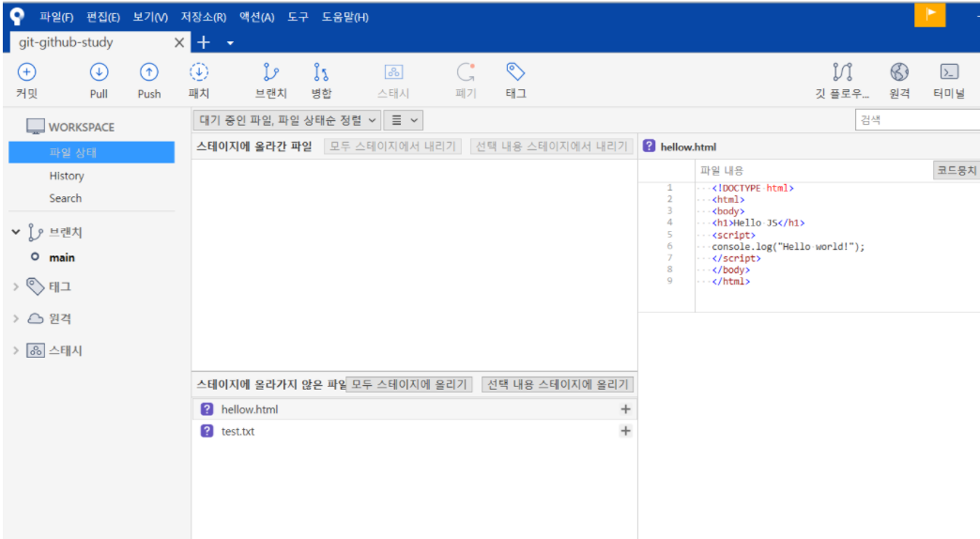Open the 편집(E) menu
The height and width of the screenshot is (539, 980).
coord(103,17)
